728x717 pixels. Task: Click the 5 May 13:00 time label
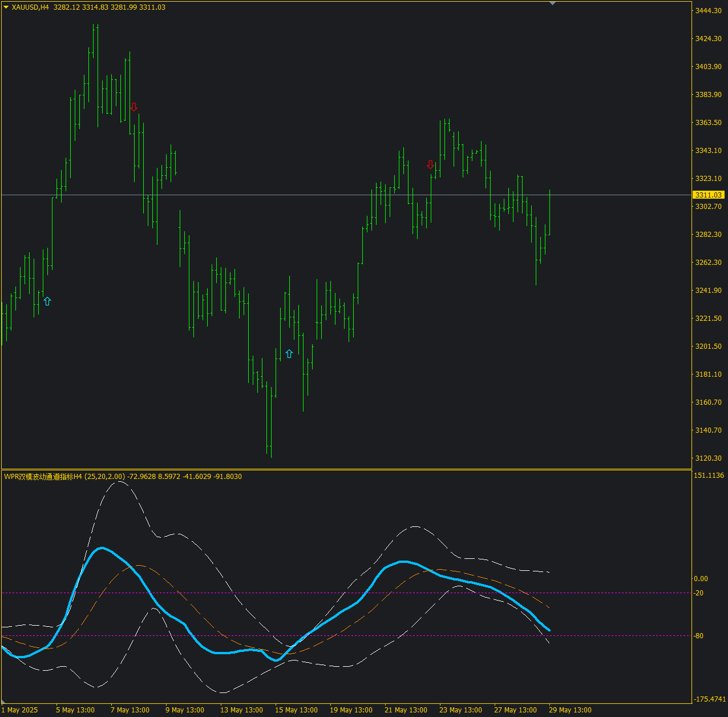click(x=75, y=710)
